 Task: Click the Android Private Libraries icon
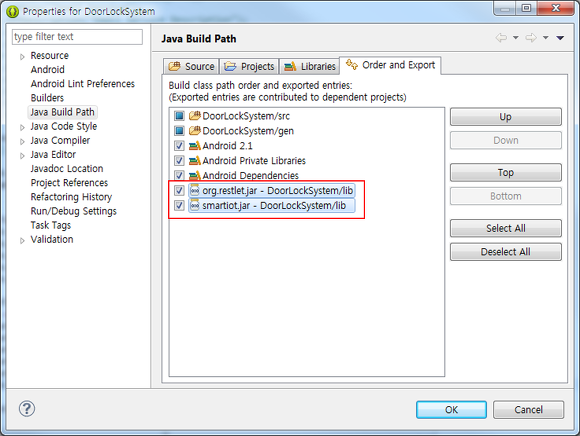tap(195, 160)
